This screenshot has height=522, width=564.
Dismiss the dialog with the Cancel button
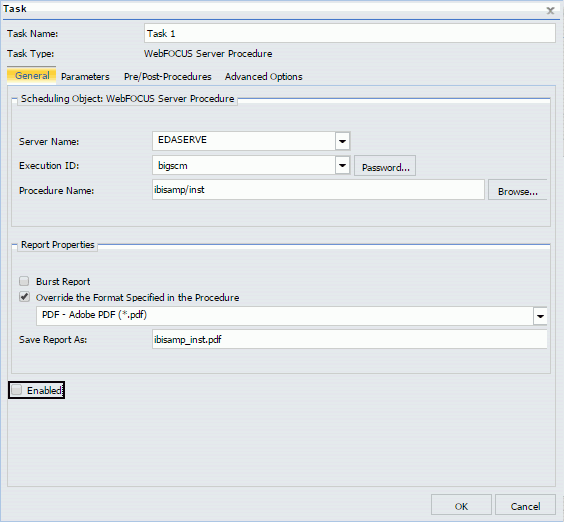tap(525, 505)
